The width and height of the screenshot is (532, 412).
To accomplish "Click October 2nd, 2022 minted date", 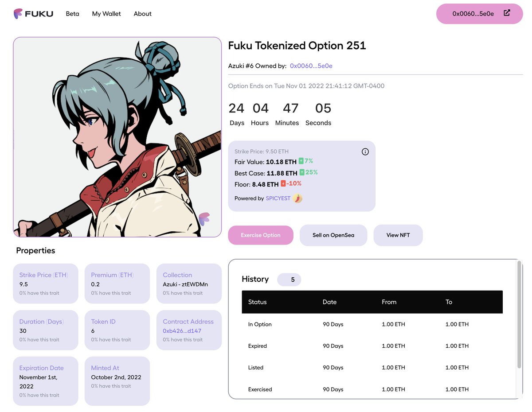I will tap(116, 377).
